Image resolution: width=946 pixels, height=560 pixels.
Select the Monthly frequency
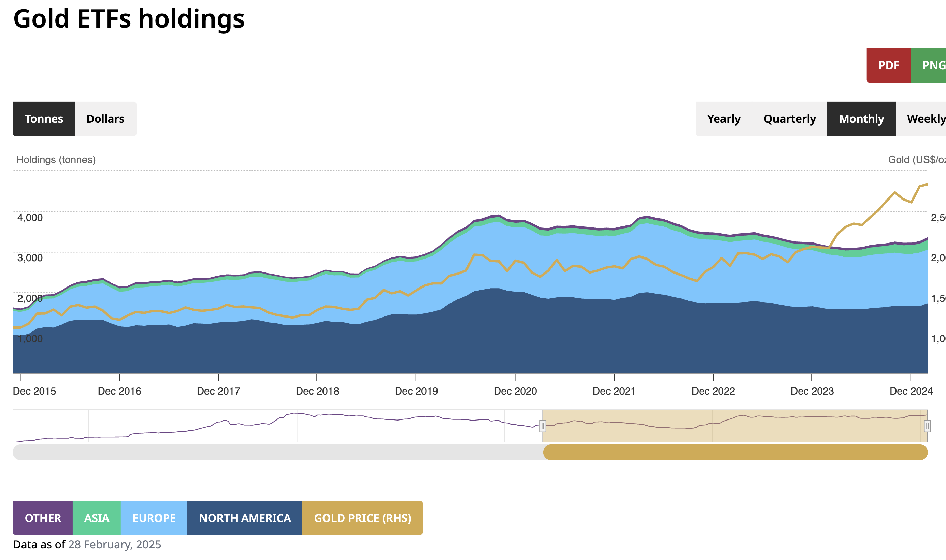click(861, 119)
